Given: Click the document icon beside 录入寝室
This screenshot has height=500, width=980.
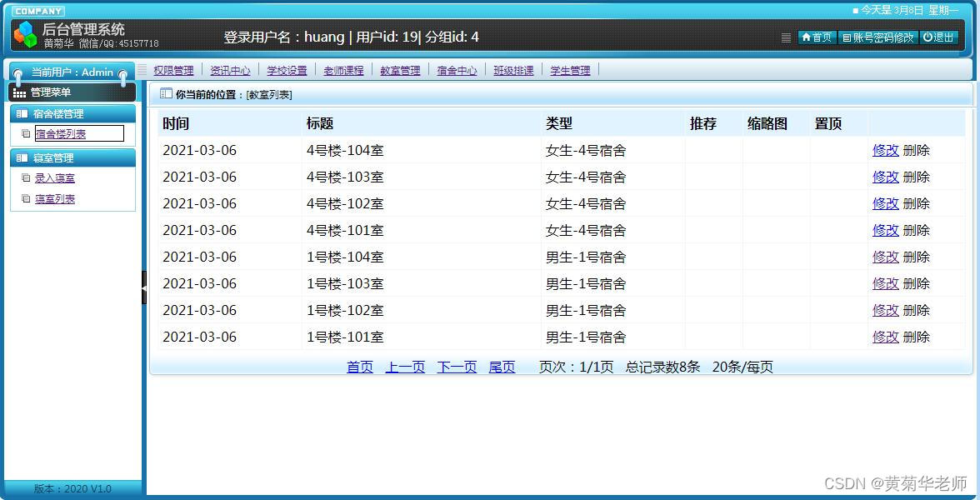Looking at the screenshot, I should 26,177.
